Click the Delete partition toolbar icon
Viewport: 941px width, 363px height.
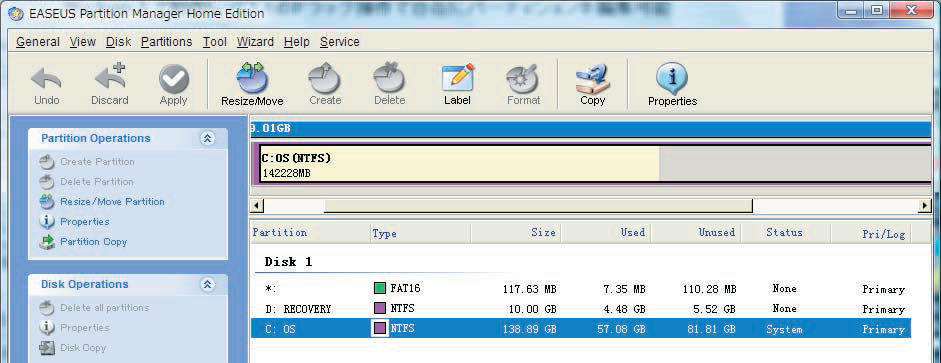coord(389,78)
